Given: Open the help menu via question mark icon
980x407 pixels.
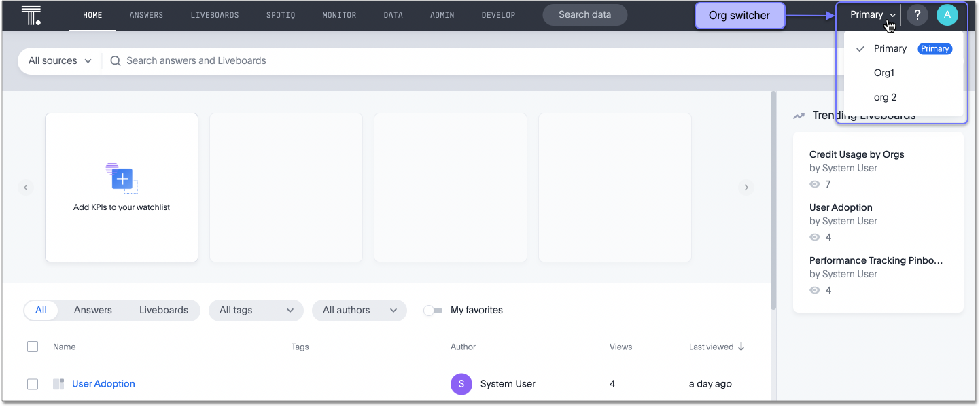Looking at the screenshot, I should coord(917,14).
